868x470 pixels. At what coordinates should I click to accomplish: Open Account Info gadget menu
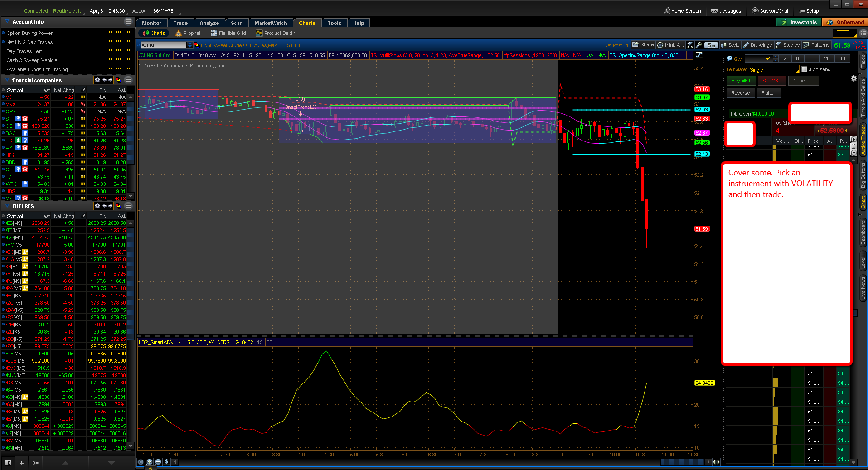[128, 22]
